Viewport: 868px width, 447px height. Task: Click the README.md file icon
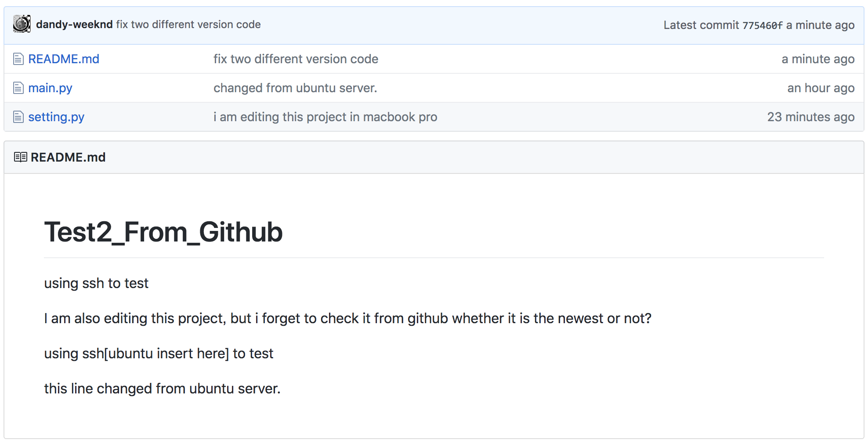tap(18, 59)
